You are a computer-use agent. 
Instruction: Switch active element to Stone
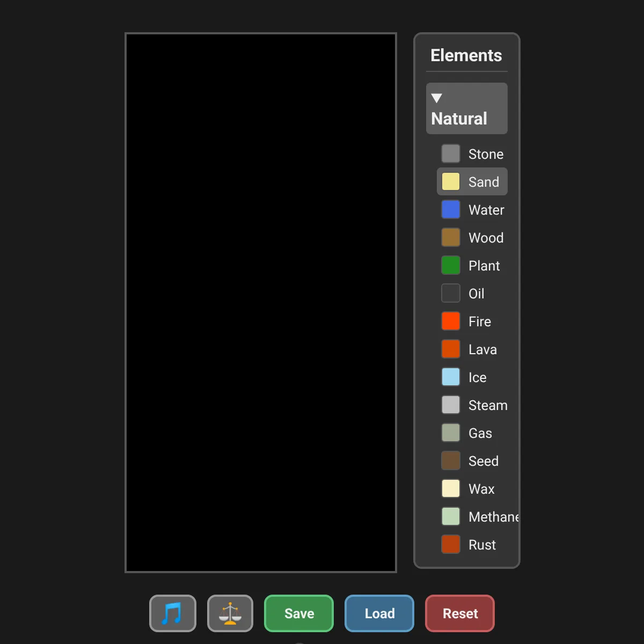tap(473, 154)
